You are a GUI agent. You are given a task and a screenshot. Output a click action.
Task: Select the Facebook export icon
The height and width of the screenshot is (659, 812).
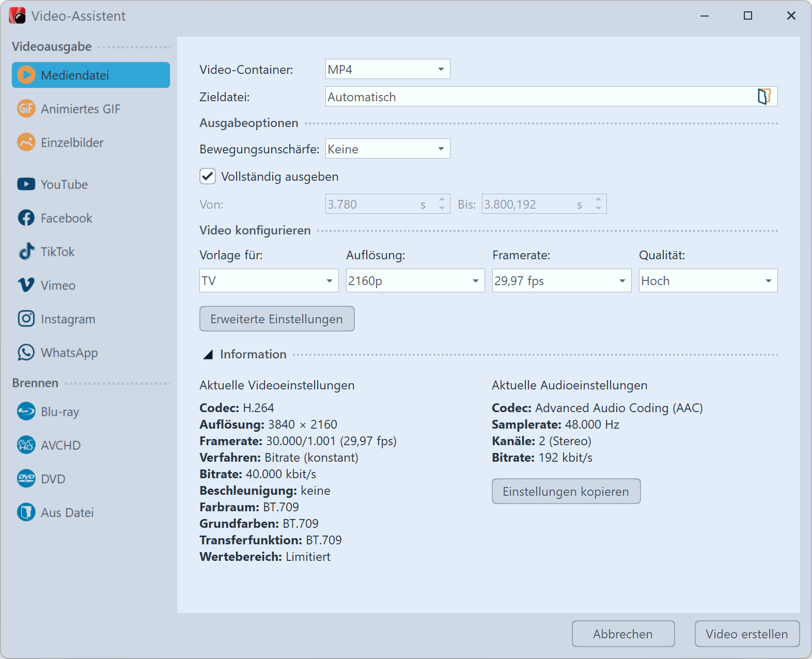coord(26,218)
